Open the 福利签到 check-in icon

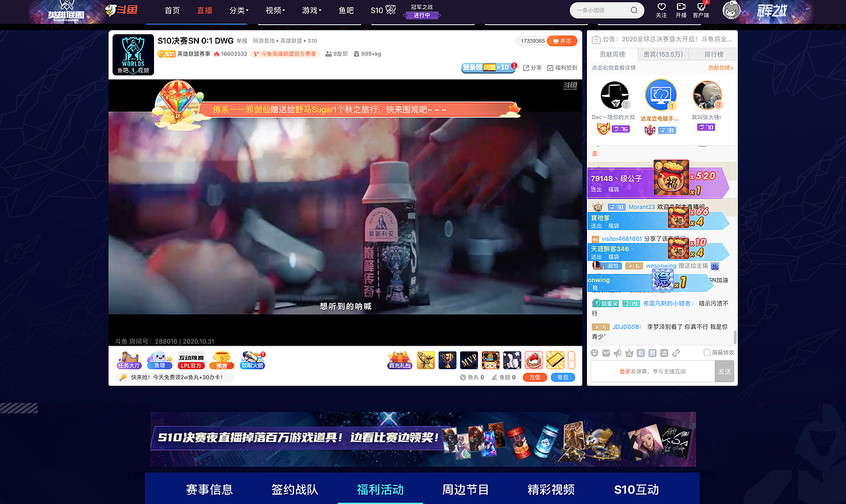562,67
